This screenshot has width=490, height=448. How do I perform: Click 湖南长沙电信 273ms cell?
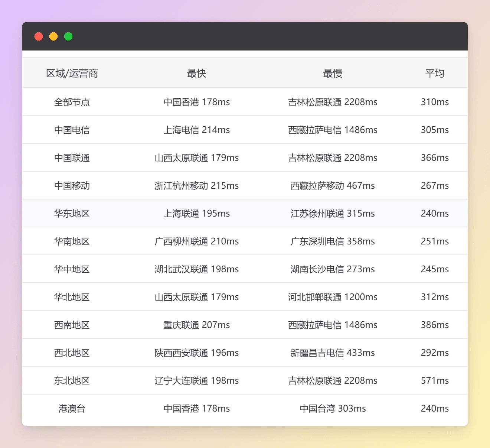point(333,269)
